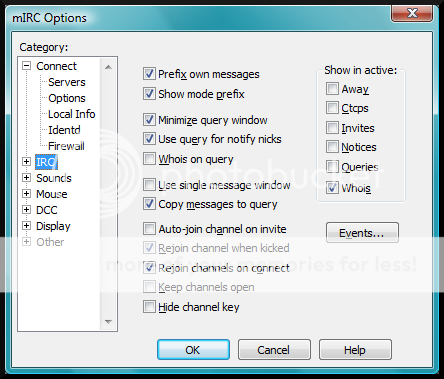Click category list scroll down arrow

[108, 322]
